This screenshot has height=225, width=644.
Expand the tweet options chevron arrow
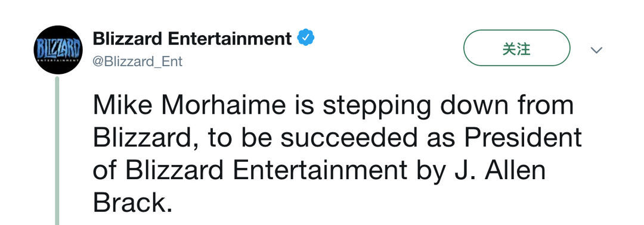point(596,50)
